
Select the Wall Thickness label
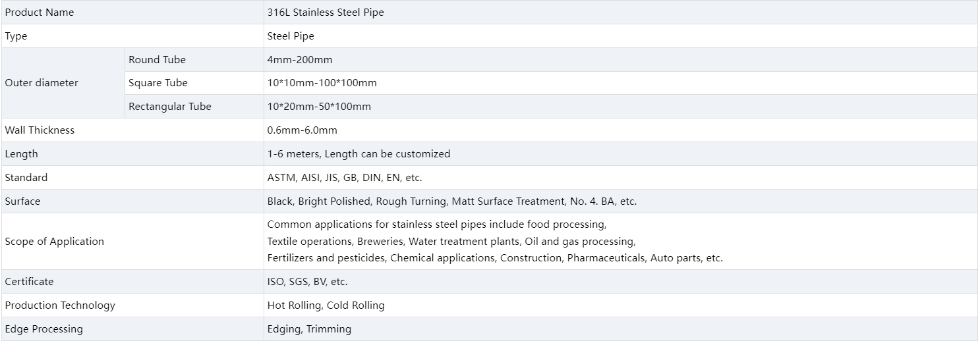[x=40, y=130]
